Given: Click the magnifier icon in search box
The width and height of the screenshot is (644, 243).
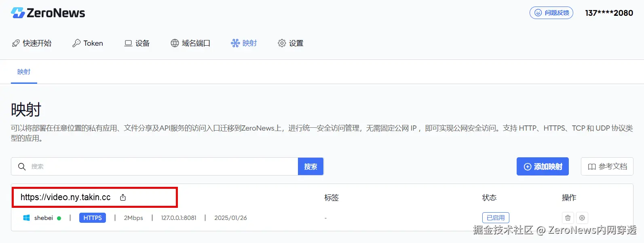Looking at the screenshot, I should click(22, 167).
